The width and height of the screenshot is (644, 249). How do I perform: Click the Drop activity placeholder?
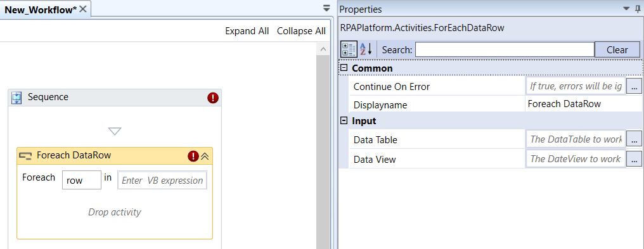(115, 212)
